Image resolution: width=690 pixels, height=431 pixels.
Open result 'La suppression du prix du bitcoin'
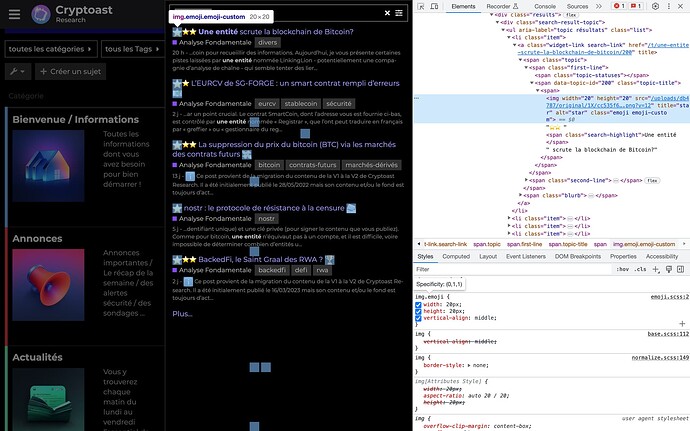[284, 149]
